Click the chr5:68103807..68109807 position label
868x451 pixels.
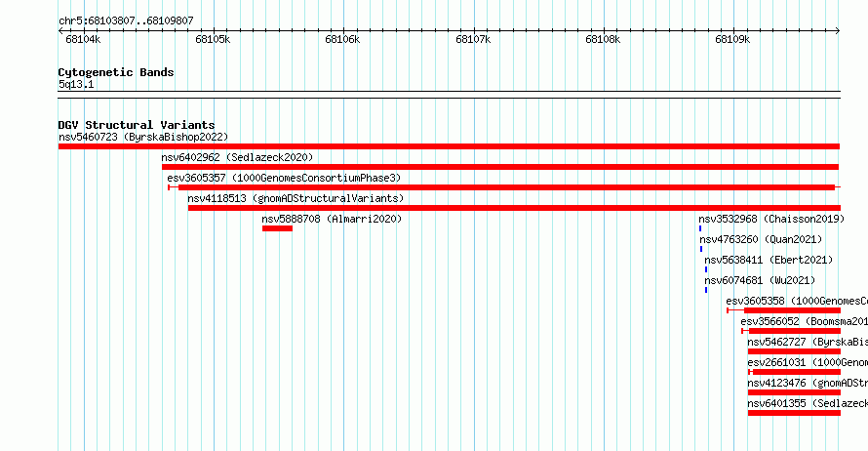point(126,20)
